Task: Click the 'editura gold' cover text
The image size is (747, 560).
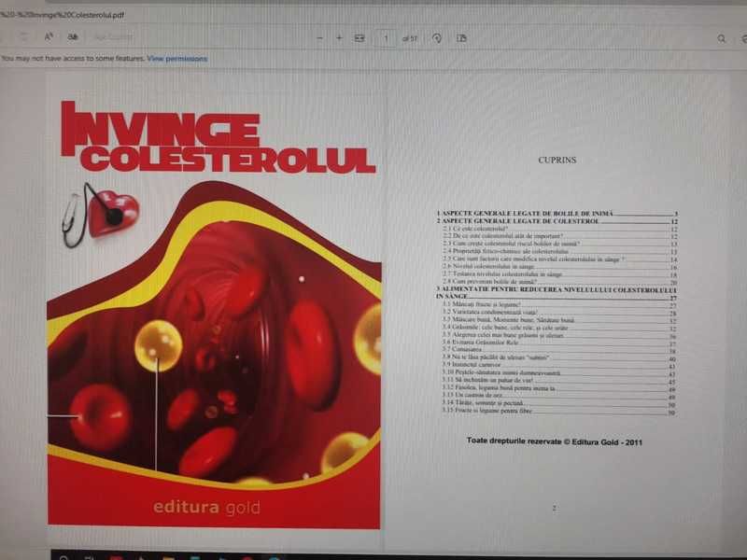Action: pyautogui.click(x=206, y=508)
